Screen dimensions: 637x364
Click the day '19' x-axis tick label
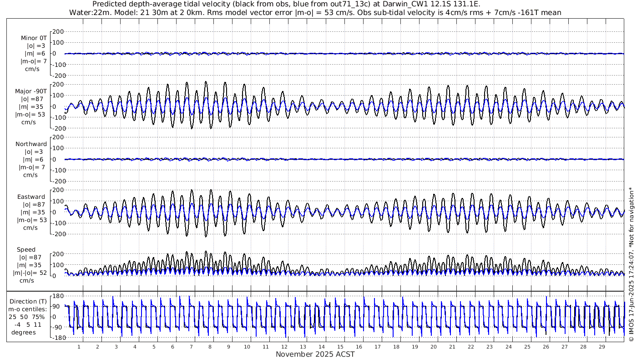point(415,347)
